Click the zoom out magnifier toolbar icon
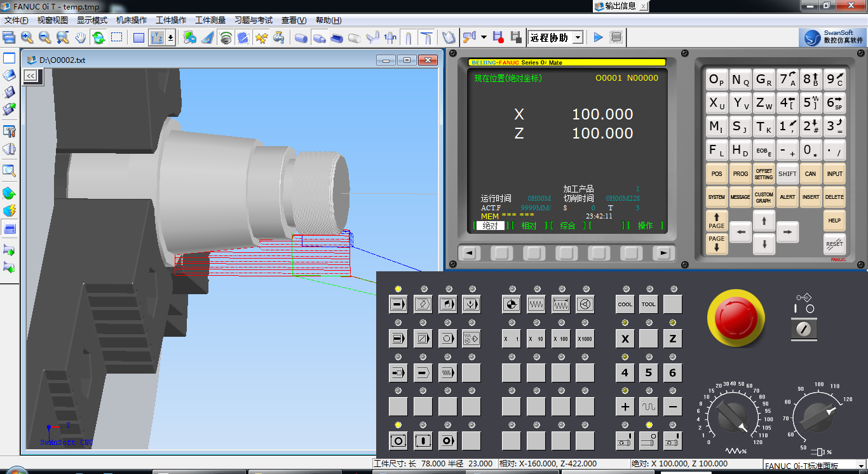Image resolution: width=868 pixels, height=474 pixels. click(44, 37)
